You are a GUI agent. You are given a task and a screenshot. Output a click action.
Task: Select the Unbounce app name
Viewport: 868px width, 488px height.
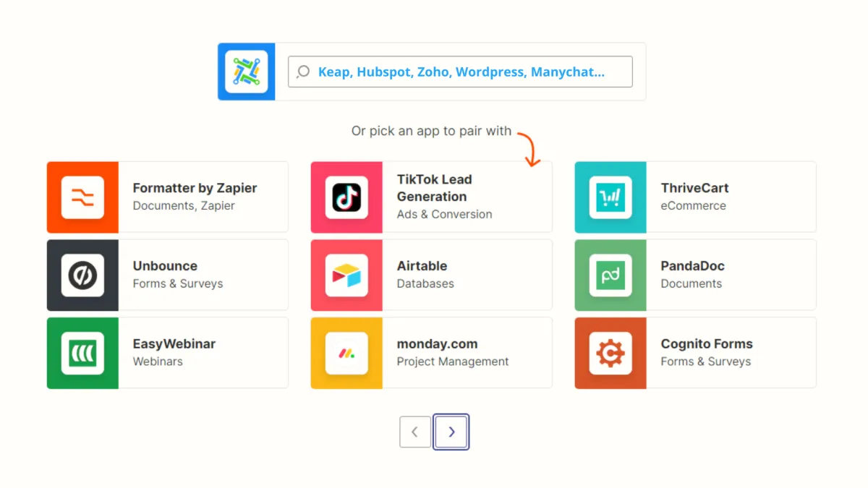tap(165, 266)
